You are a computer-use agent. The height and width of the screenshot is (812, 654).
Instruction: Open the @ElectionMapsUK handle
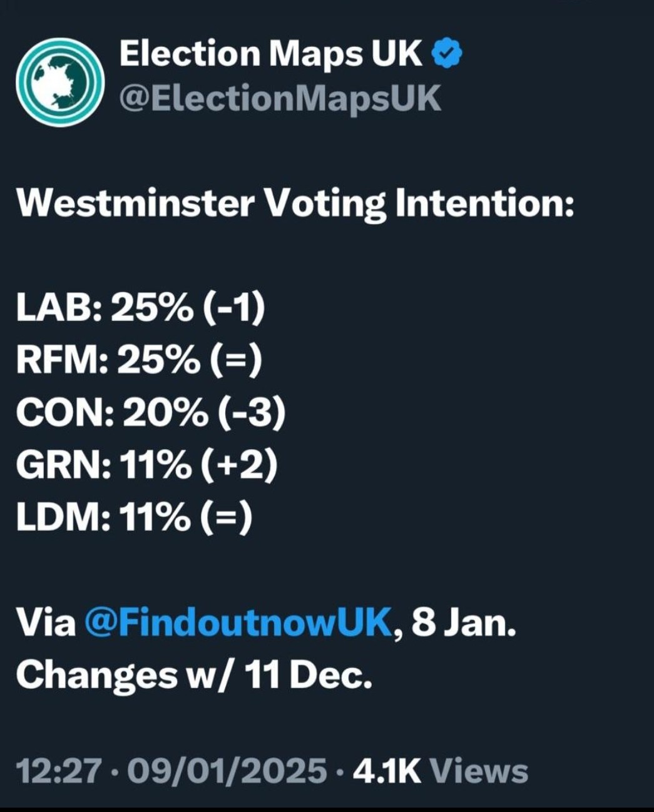pos(280,98)
